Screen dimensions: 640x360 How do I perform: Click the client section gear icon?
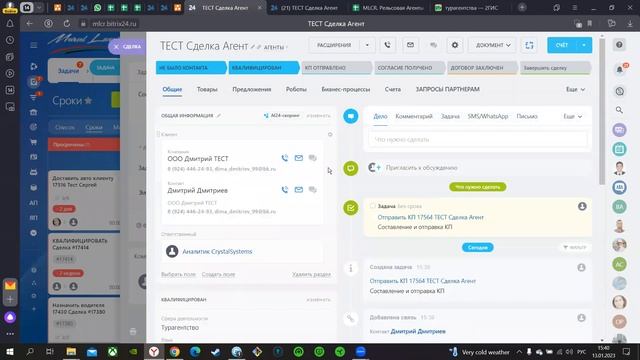[330, 134]
